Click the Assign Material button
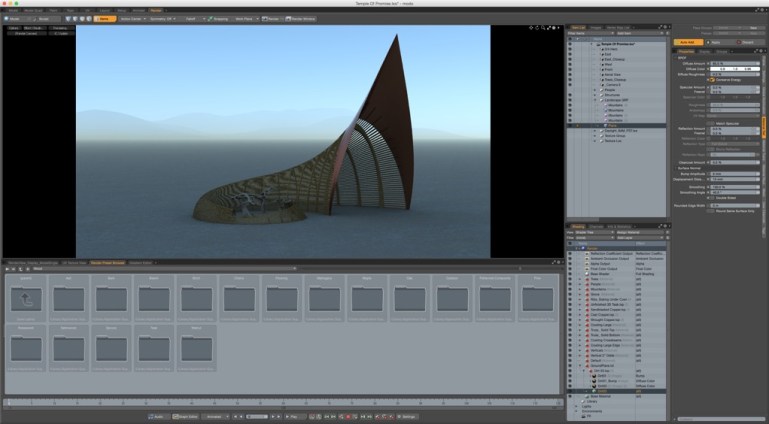This screenshot has height=424, width=769. (x=641, y=232)
